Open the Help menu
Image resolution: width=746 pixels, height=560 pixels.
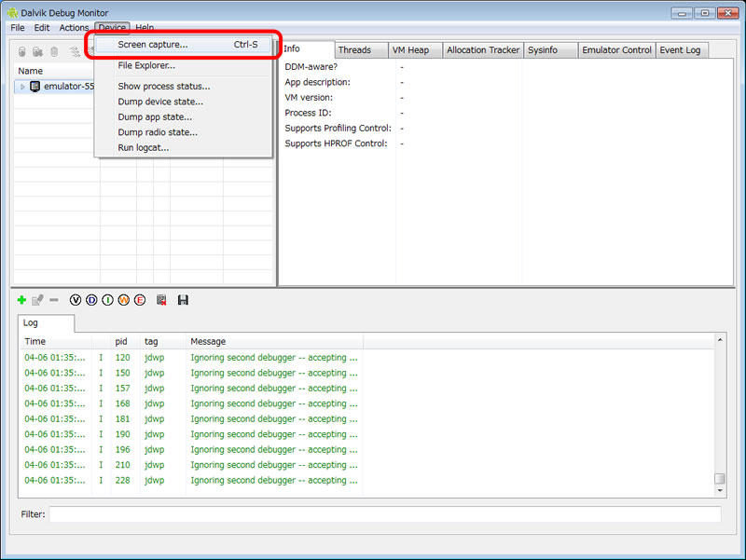coord(145,28)
